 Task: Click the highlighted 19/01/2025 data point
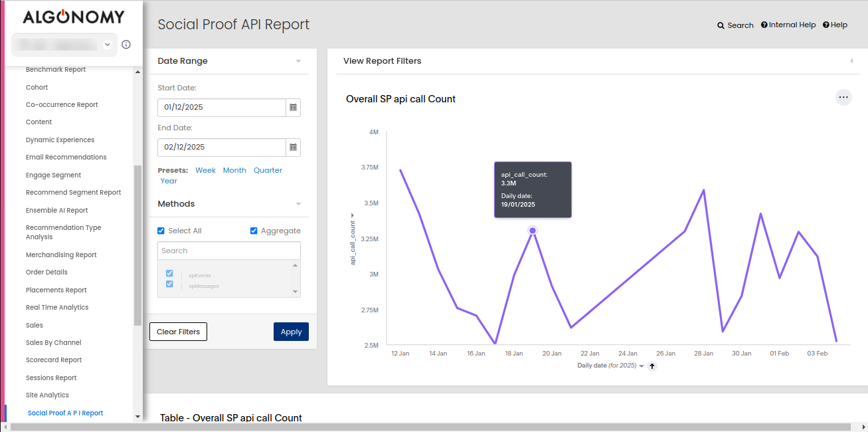(x=533, y=231)
